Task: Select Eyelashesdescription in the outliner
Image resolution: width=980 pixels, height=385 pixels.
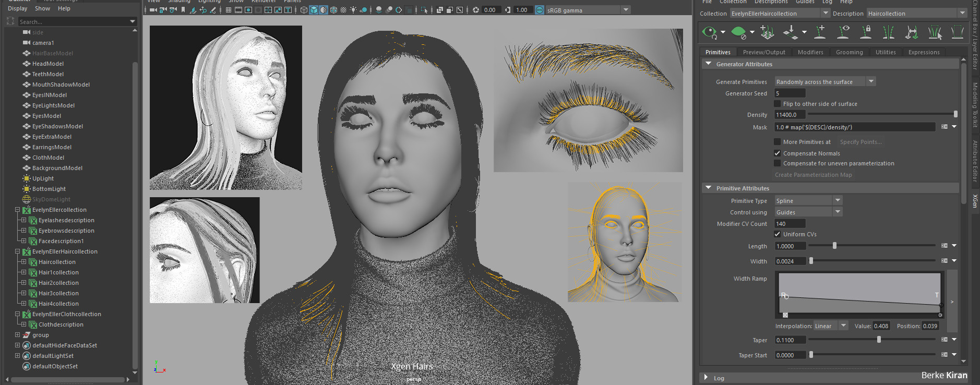Action: click(66, 220)
